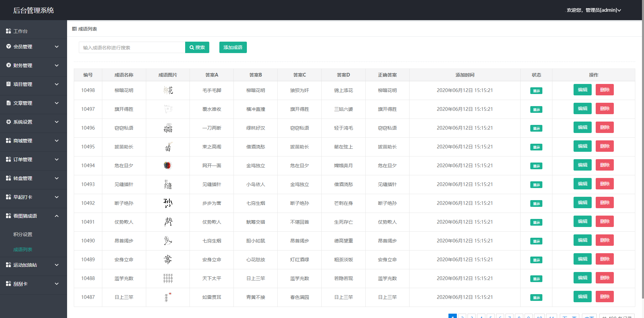The image size is (644, 318).
Task: Click the 商城管理 sidebar icon
Action: pyautogui.click(x=8, y=140)
